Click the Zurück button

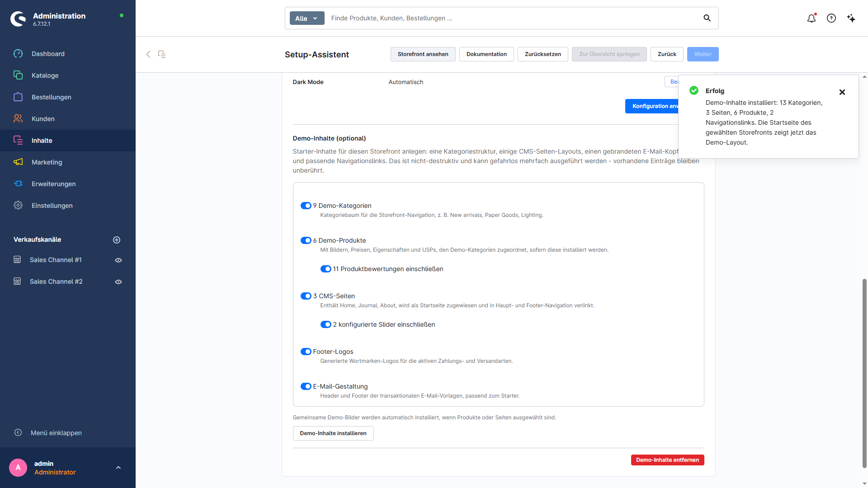(667, 54)
